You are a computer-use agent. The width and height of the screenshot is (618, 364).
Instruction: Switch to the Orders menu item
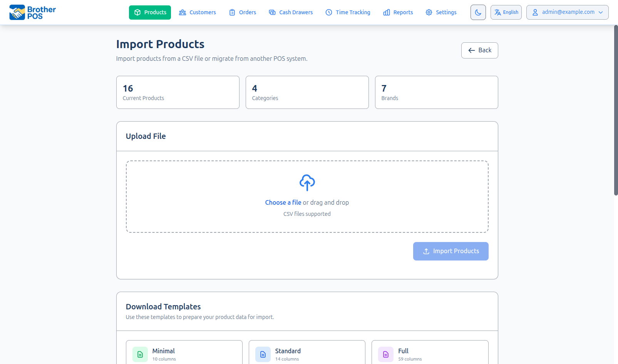242,12
